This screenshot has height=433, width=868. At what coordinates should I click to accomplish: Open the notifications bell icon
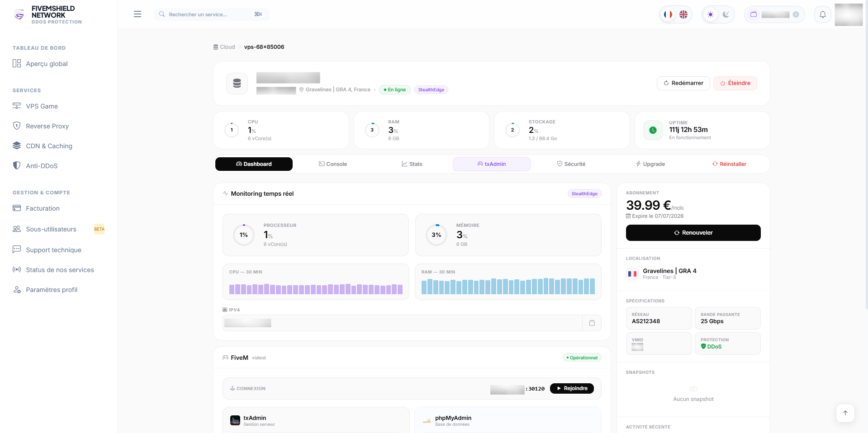tap(823, 14)
